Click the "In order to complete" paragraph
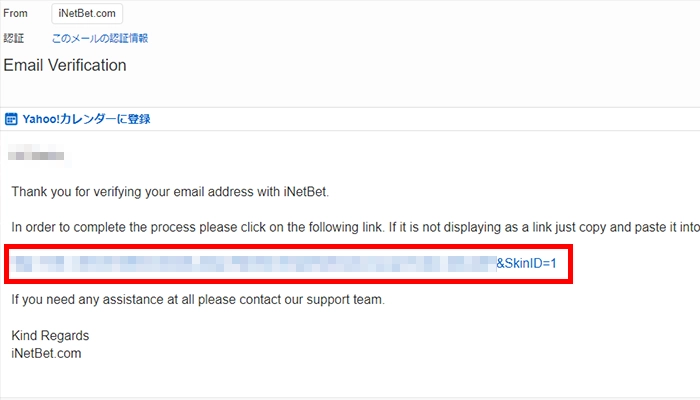 [x=300, y=228]
